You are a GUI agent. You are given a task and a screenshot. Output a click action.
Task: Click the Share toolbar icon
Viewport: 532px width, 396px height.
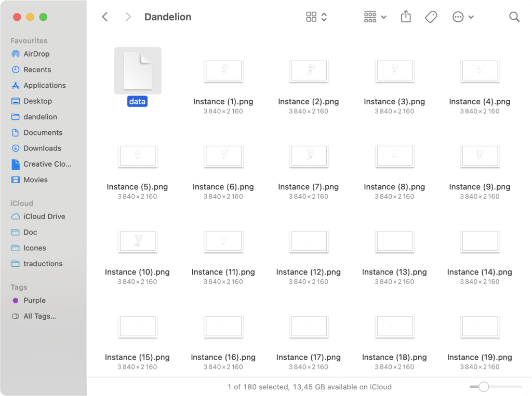click(x=406, y=16)
